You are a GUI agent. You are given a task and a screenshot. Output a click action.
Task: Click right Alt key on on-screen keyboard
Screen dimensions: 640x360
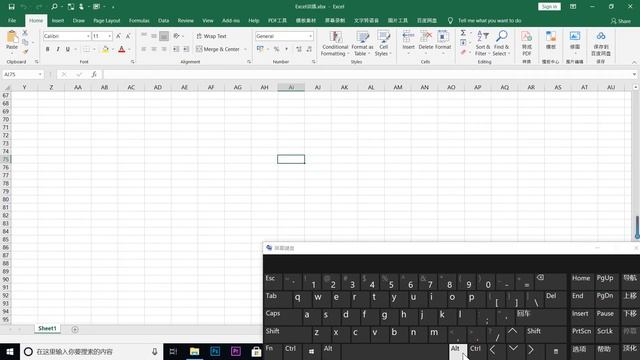tap(458, 351)
